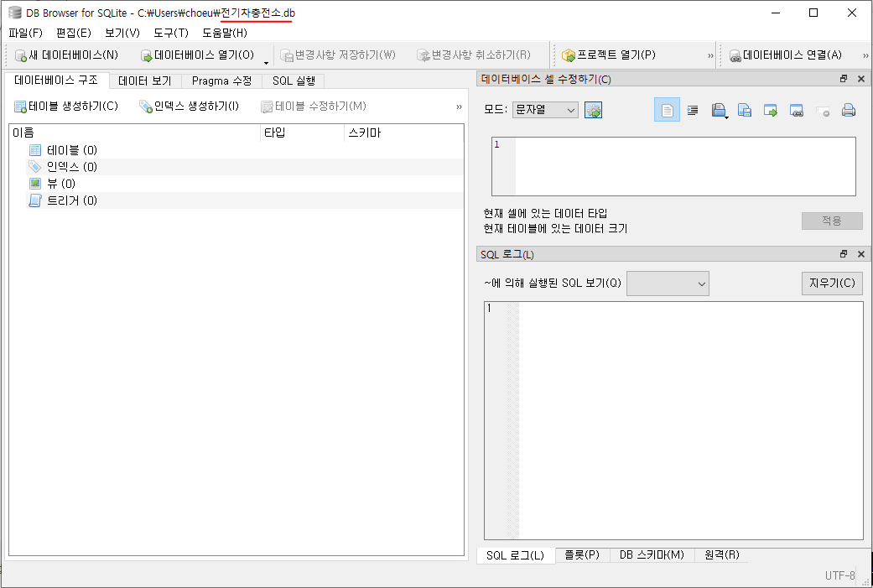Open the 보기(V) menu
The height and width of the screenshot is (588, 873).
point(122,33)
